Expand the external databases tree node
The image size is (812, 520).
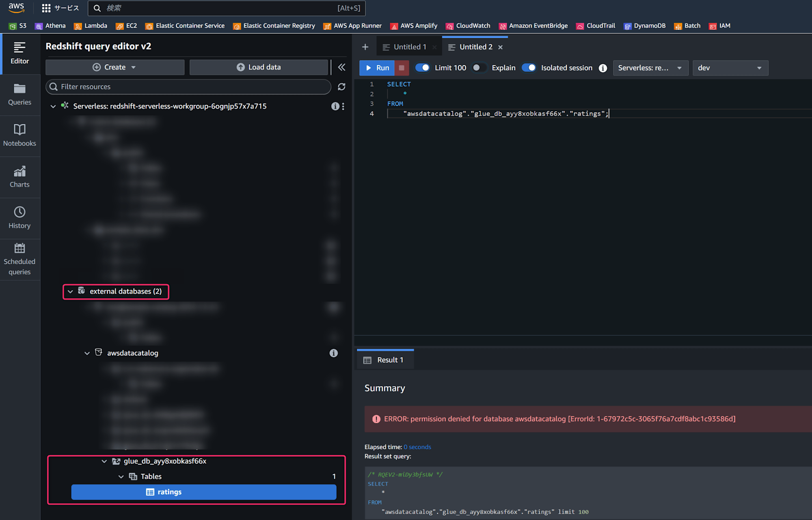click(x=70, y=291)
